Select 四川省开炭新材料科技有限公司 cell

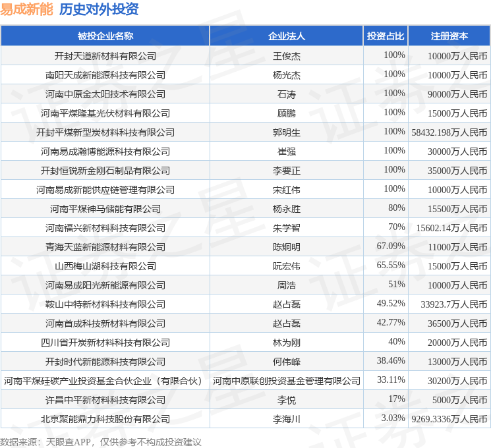pos(105,343)
